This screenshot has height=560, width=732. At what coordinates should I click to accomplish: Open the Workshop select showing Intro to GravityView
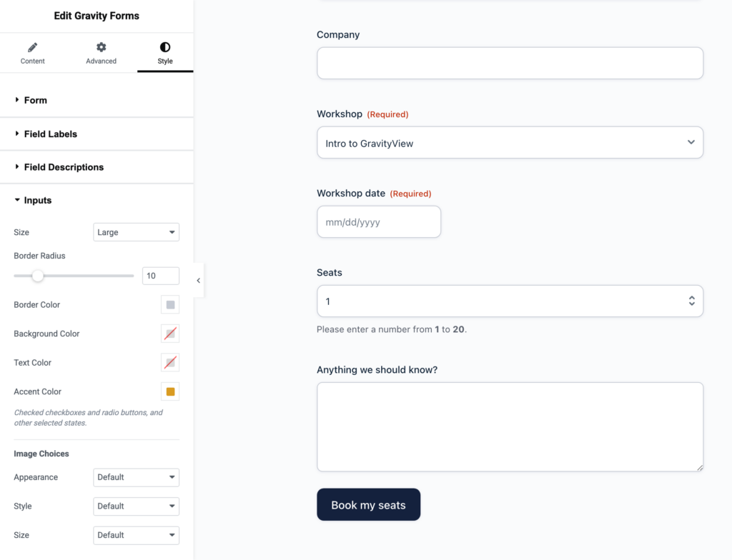click(x=510, y=143)
